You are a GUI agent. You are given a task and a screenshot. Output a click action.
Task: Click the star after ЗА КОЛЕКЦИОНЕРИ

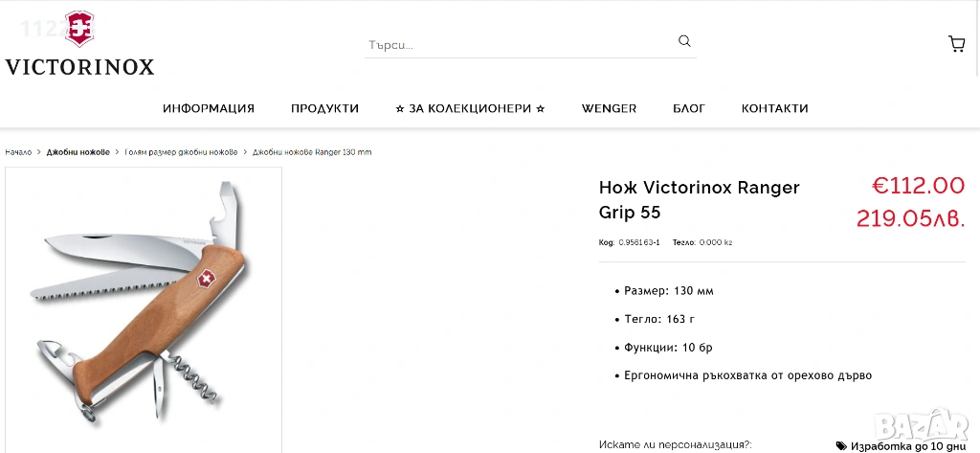541,109
